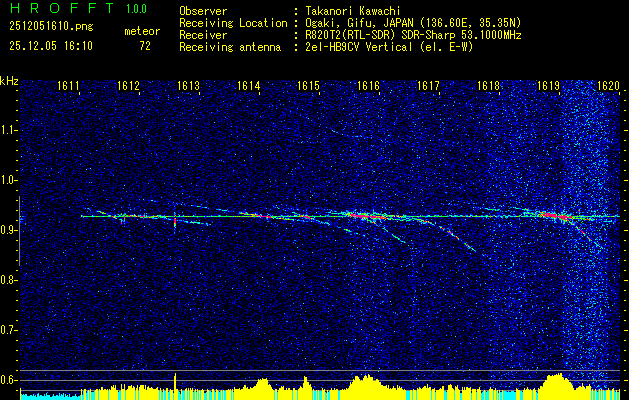Click the Receiving antenna label
629x400 pixels.
click(230, 47)
